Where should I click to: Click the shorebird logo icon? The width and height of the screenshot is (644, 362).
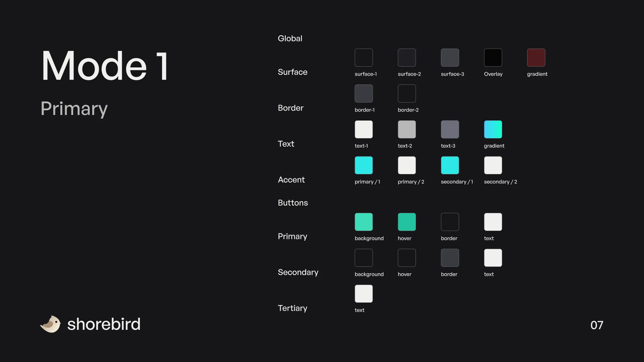(50, 324)
